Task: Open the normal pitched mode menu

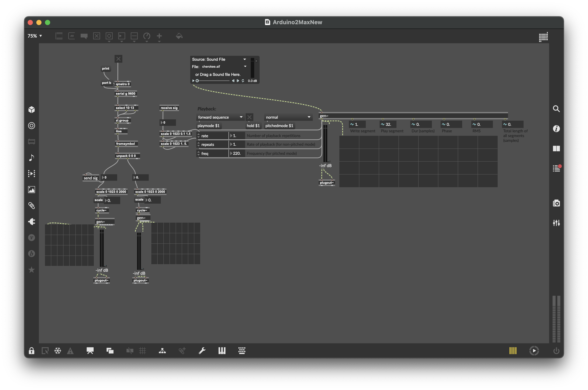Action: (x=288, y=117)
